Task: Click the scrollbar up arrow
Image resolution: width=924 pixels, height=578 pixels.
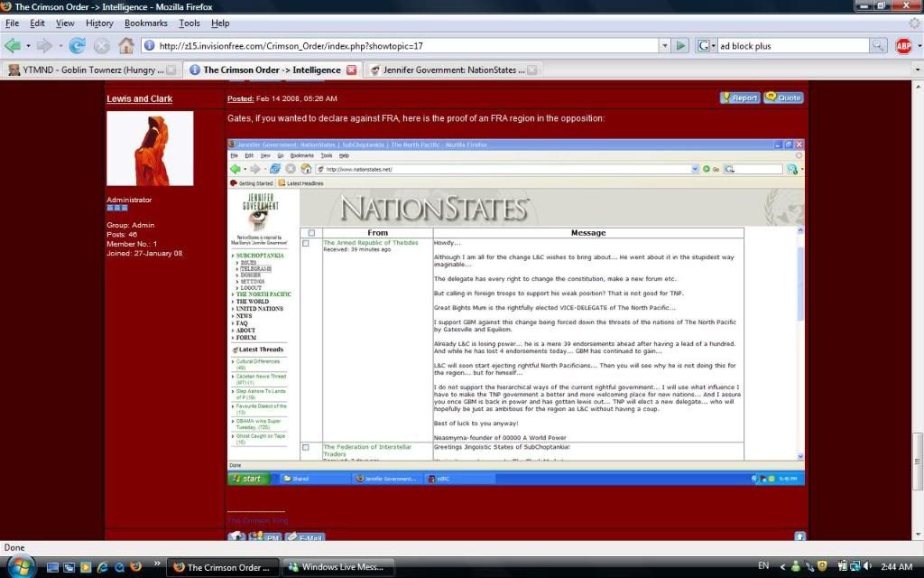Action: (x=918, y=86)
